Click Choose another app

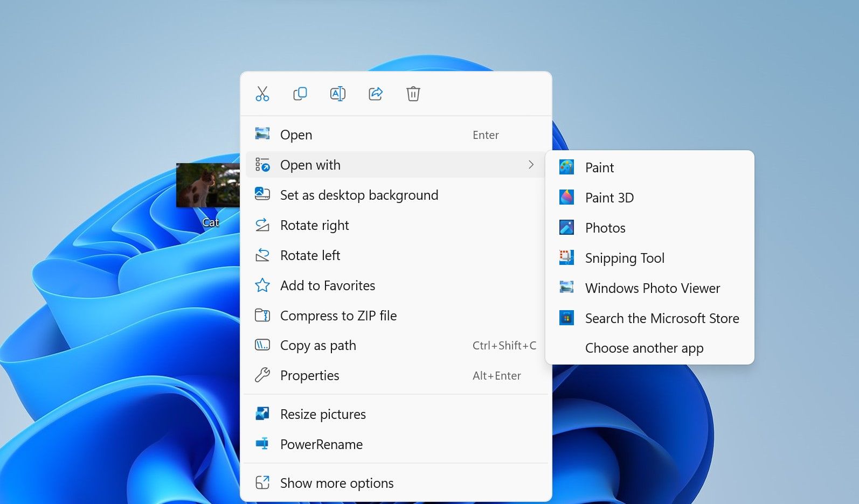click(644, 348)
